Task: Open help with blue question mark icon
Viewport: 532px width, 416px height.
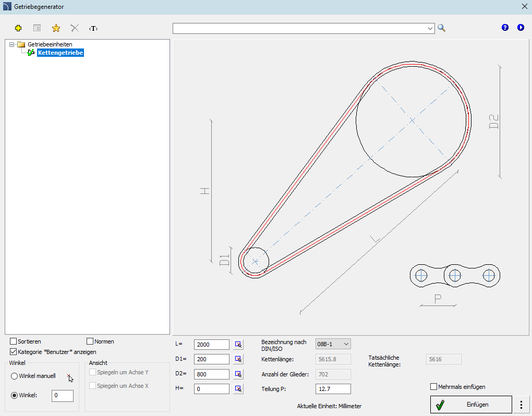Action: pyautogui.click(x=505, y=28)
